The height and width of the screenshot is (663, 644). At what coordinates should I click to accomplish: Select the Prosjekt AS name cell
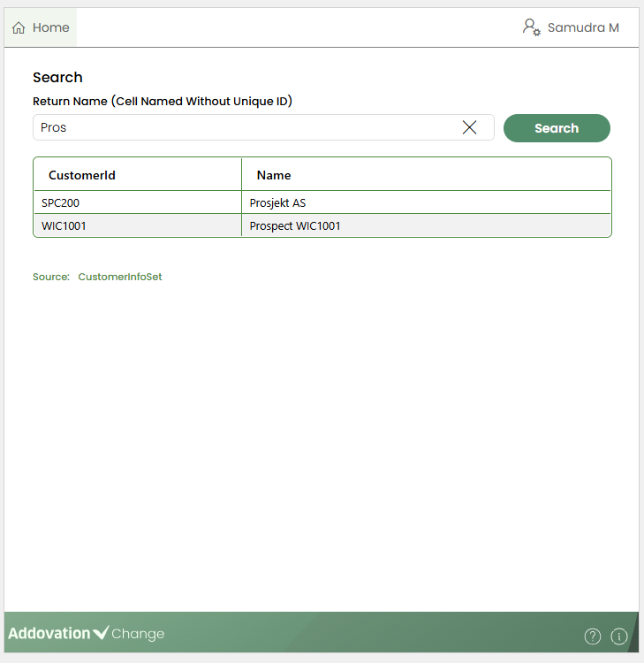tap(277, 202)
